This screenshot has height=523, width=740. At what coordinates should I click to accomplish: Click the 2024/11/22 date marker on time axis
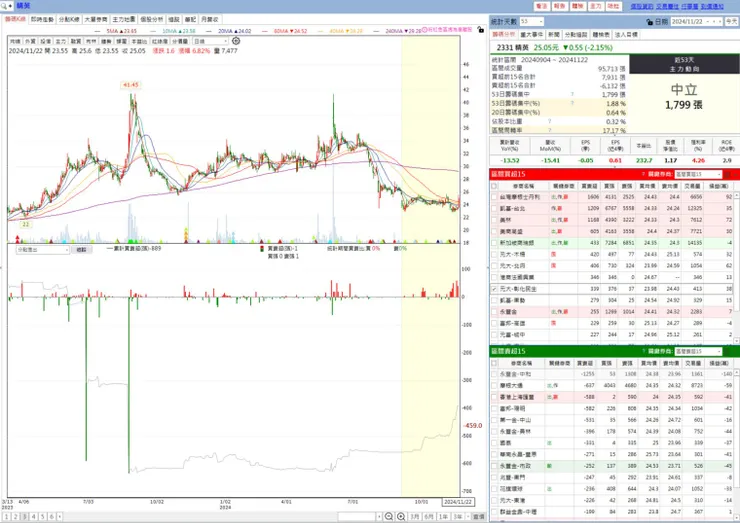[x=458, y=502]
